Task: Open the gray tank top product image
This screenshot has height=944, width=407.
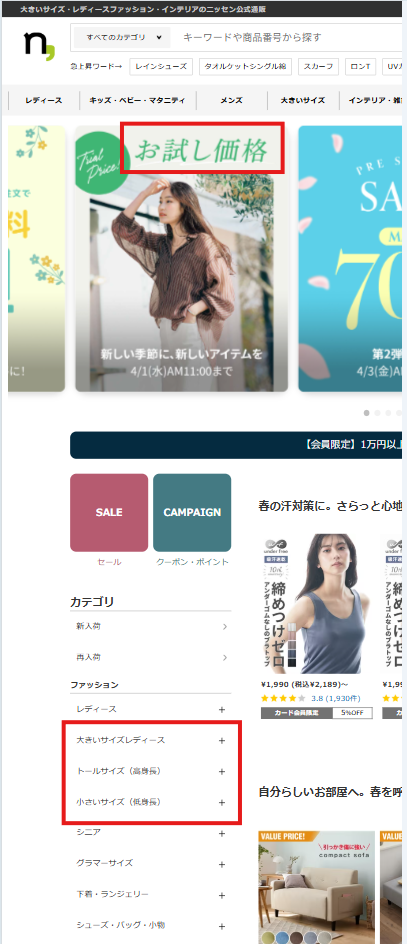Action: coord(317,604)
